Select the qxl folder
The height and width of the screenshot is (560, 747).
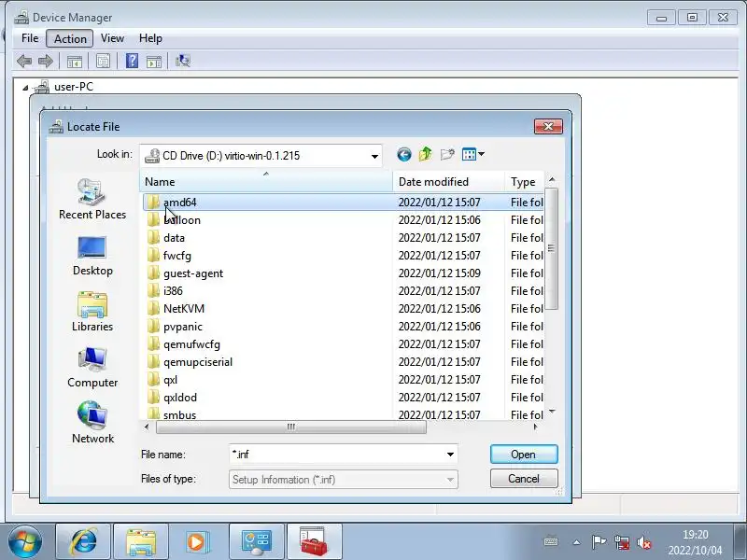[x=342, y=380]
